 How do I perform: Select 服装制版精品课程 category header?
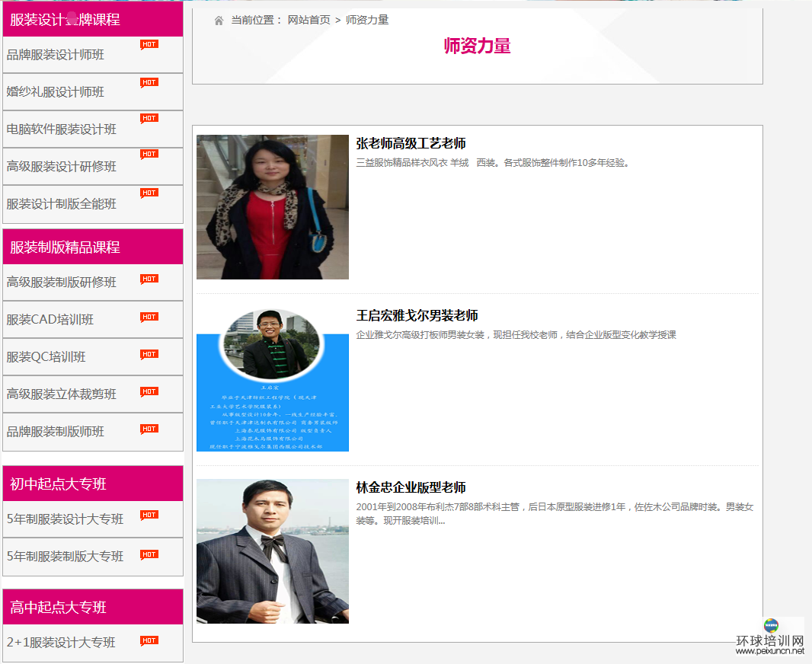tap(93, 247)
